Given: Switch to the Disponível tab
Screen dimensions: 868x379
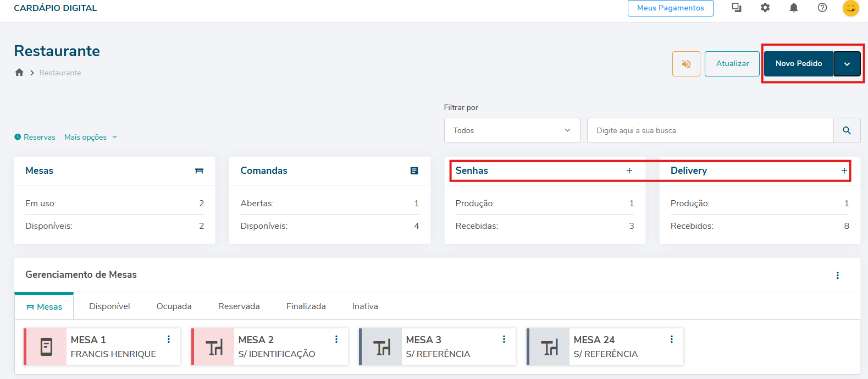Looking at the screenshot, I should click(109, 306).
